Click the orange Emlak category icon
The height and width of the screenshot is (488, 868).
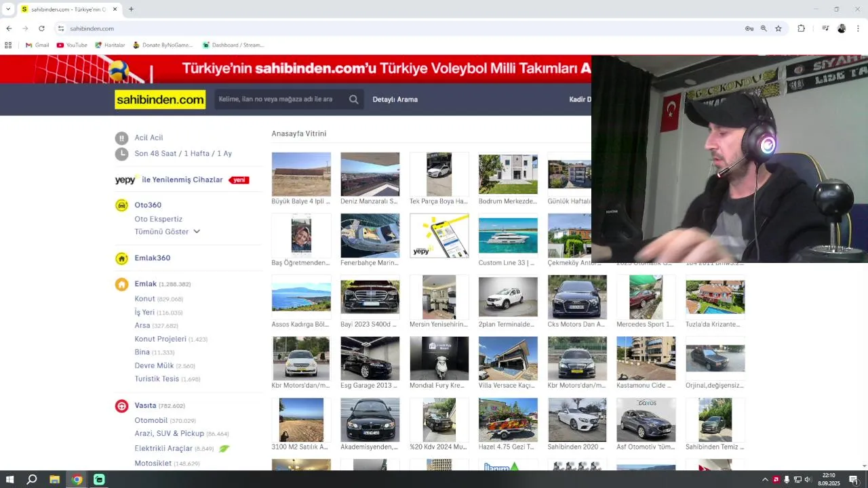121,285
